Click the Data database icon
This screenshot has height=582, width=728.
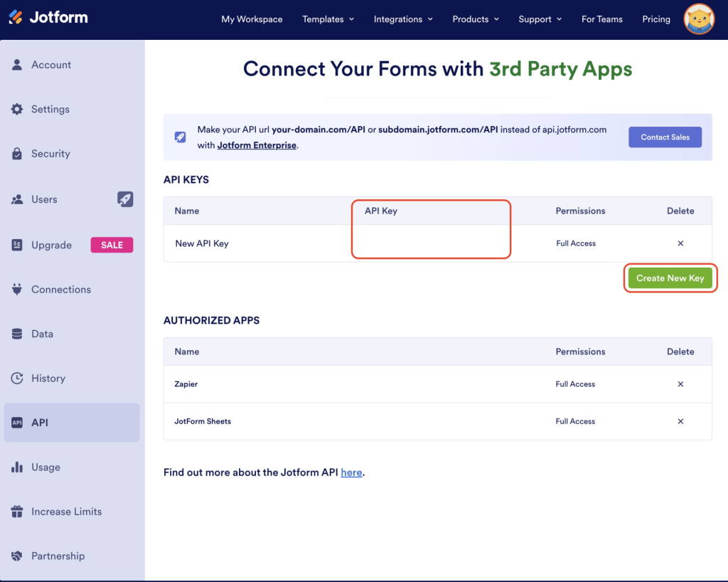point(17,334)
